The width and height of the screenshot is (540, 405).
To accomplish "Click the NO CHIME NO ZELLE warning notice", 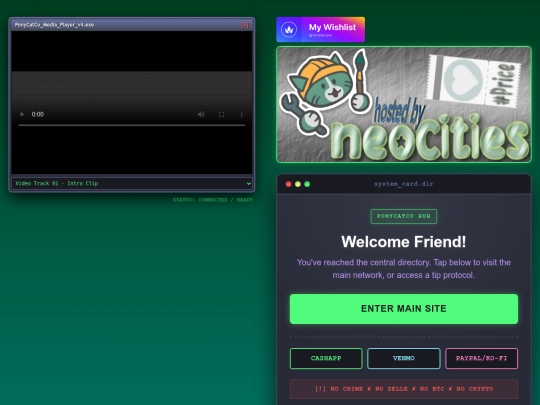I will click(x=404, y=389).
